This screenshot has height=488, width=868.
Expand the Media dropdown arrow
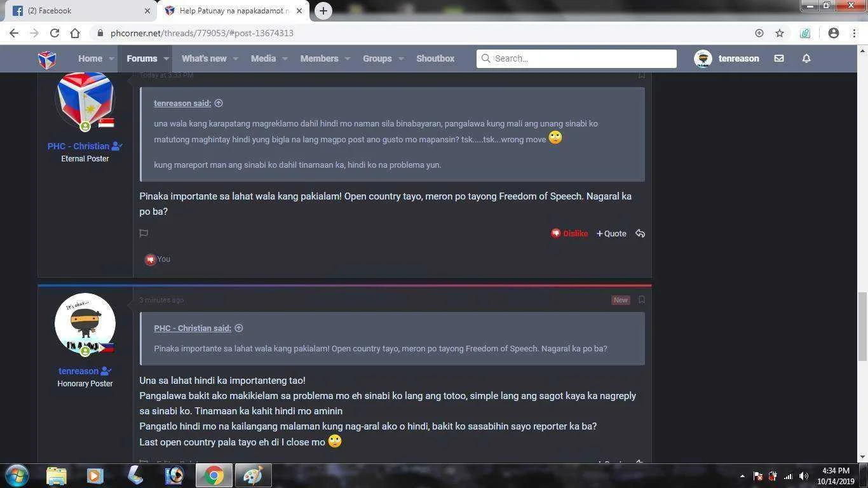285,58
